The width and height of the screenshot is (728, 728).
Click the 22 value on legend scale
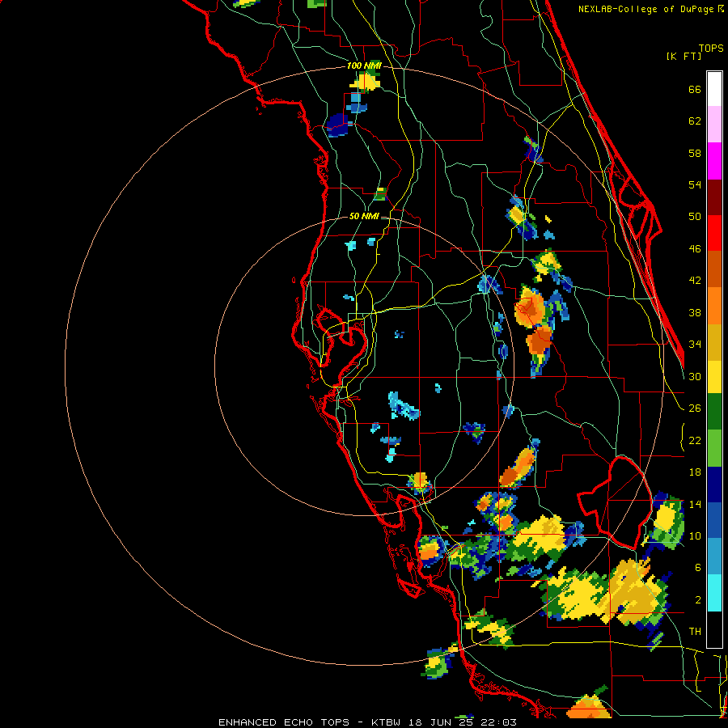695,440
